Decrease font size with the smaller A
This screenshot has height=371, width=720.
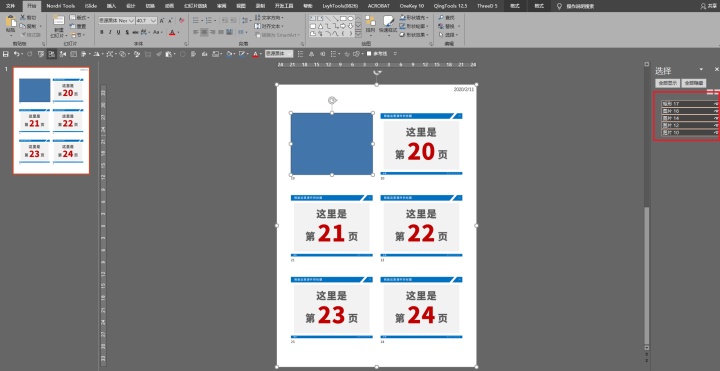(169, 21)
